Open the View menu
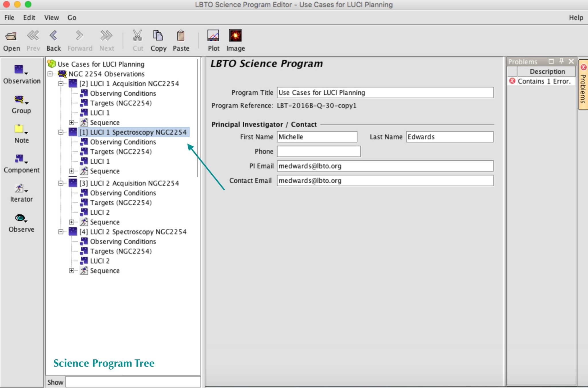The image size is (588, 388). pyautogui.click(x=51, y=17)
